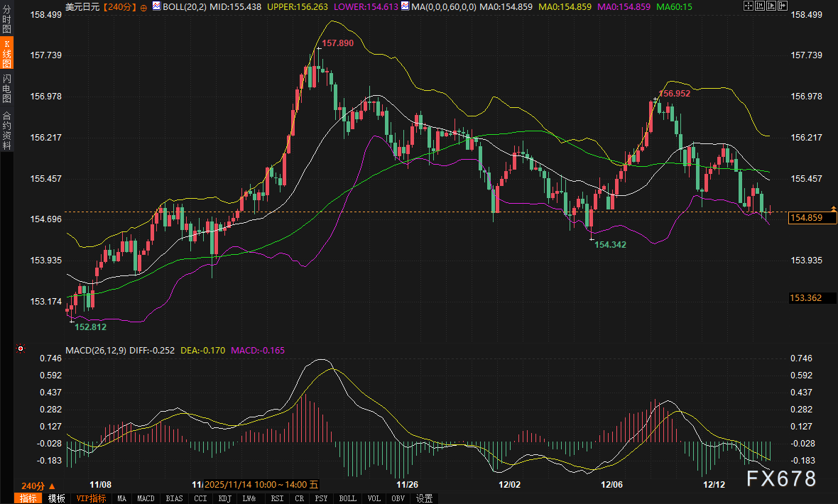The image size is (838, 504).
Task: Click the BOLL indicator chart icon
Action: pyautogui.click(x=156, y=6)
